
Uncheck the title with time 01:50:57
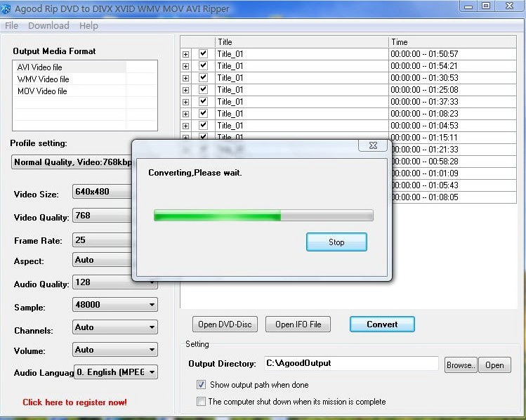(203, 53)
